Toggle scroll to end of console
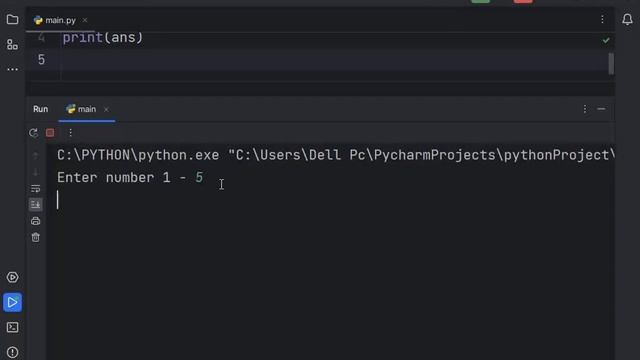The height and width of the screenshot is (360, 640). click(36, 204)
